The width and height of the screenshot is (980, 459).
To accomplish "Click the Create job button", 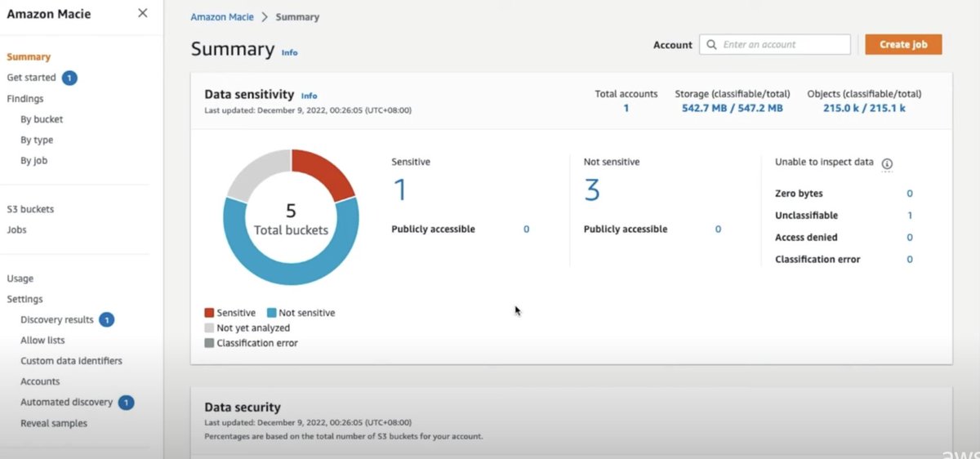I will click(903, 44).
